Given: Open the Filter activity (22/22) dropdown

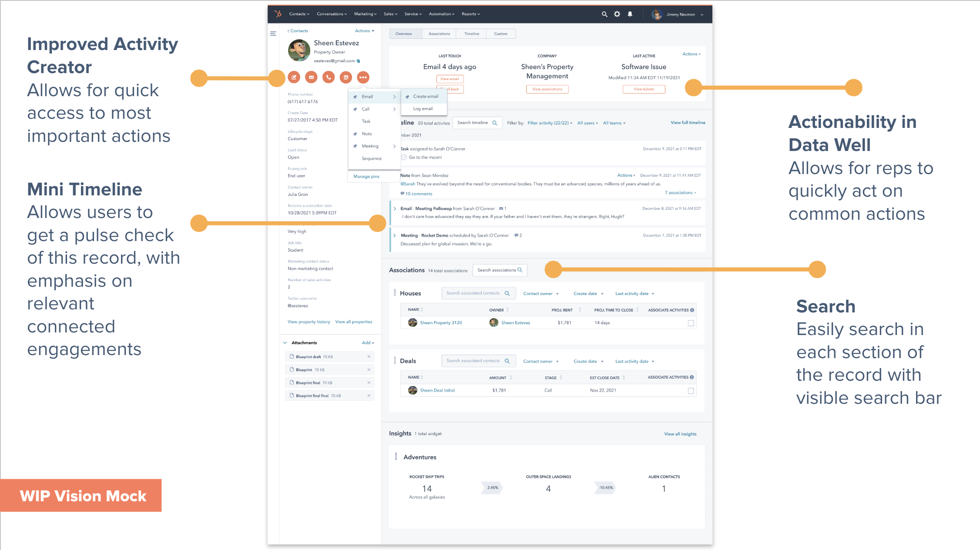Looking at the screenshot, I should (550, 123).
